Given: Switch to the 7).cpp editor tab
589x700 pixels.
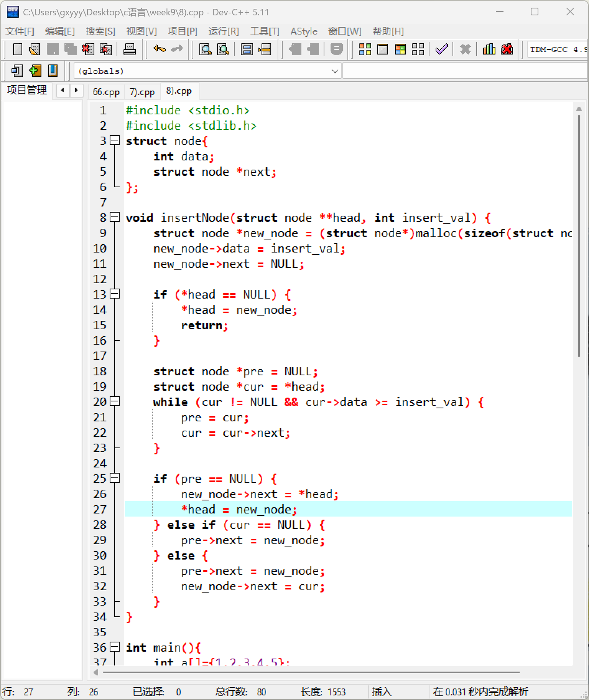Looking at the screenshot, I should click(142, 92).
